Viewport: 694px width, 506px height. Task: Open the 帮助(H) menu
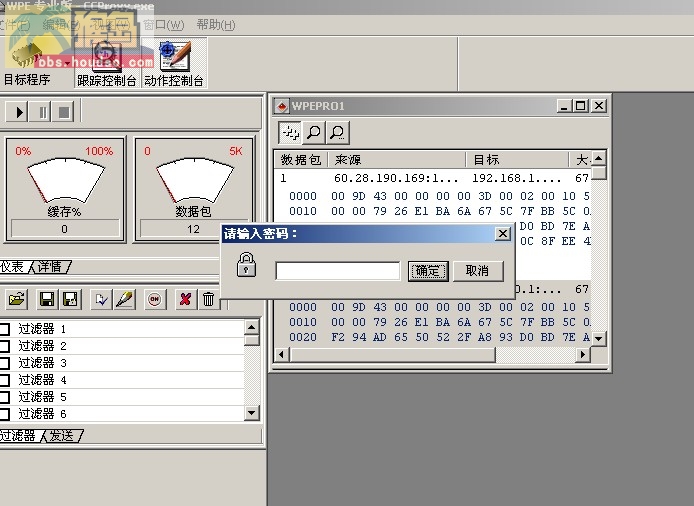pyautogui.click(x=216, y=25)
